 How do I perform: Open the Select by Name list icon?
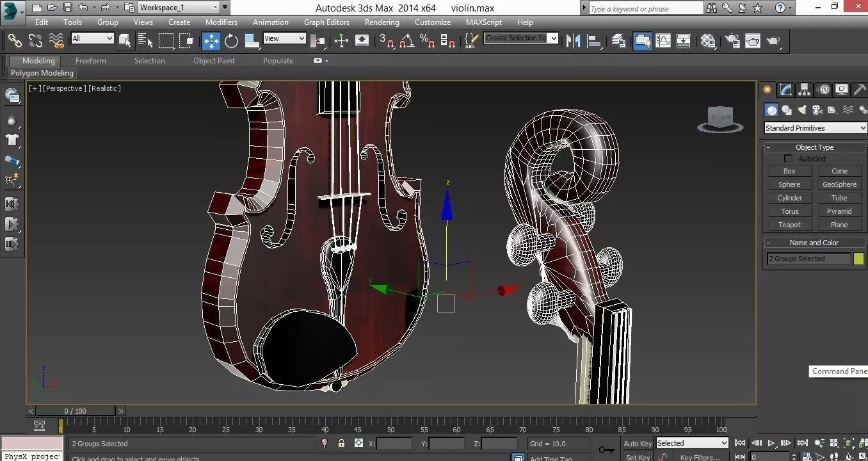[x=145, y=41]
